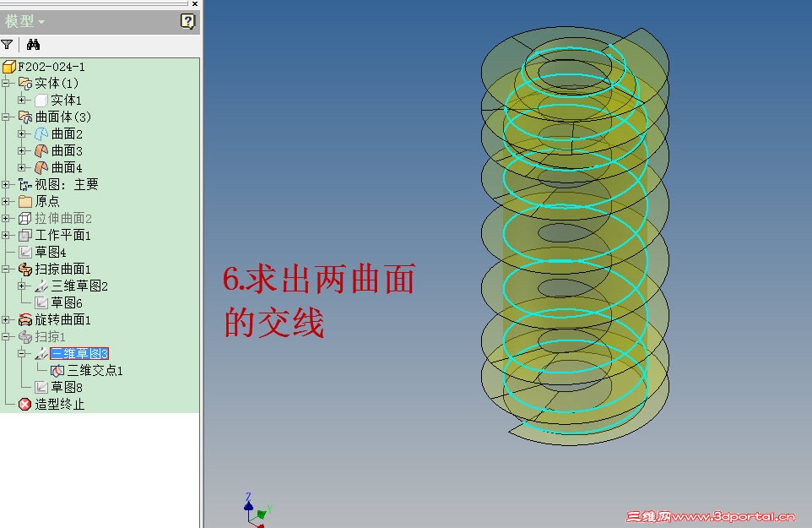This screenshot has width=812, height=528.
Task: Select the 曲面体(3) tree label
Action: 63,117
